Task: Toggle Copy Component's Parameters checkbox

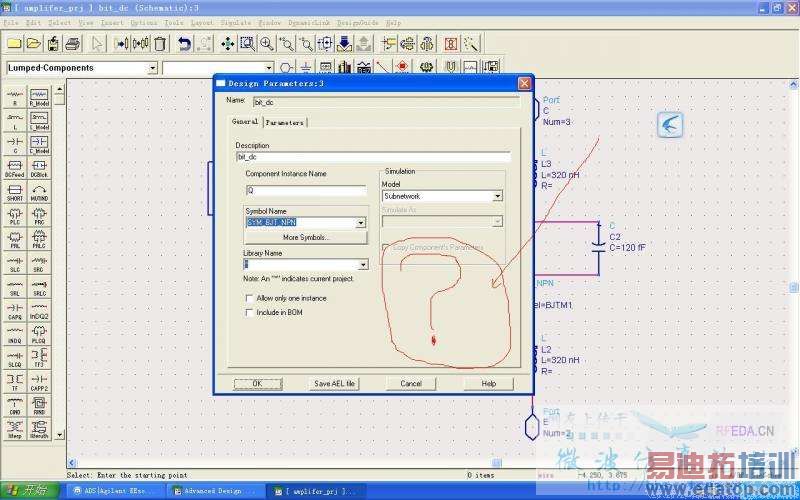Action: (386, 247)
